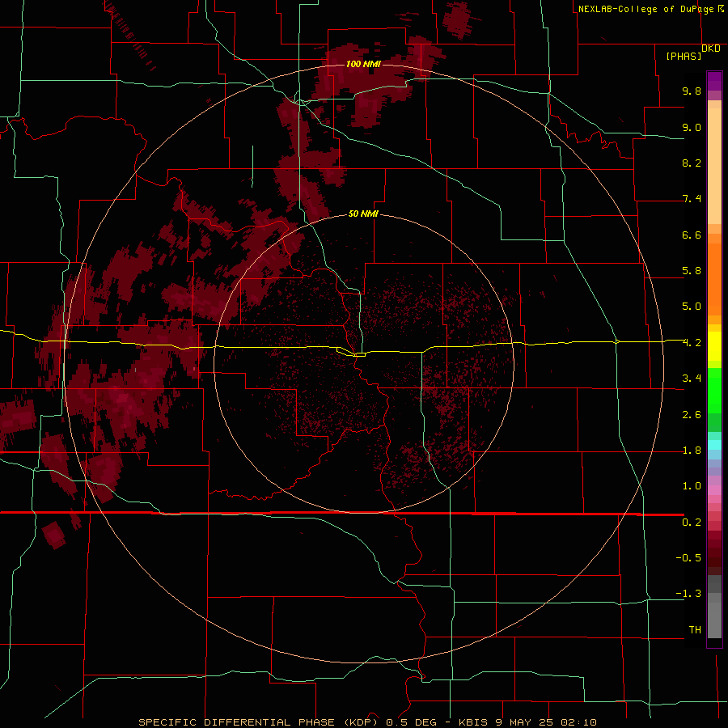This screenshot has width=728, height=728.
Task: Click the 3.4 value on color scale
Action: (x=692, y=379)
